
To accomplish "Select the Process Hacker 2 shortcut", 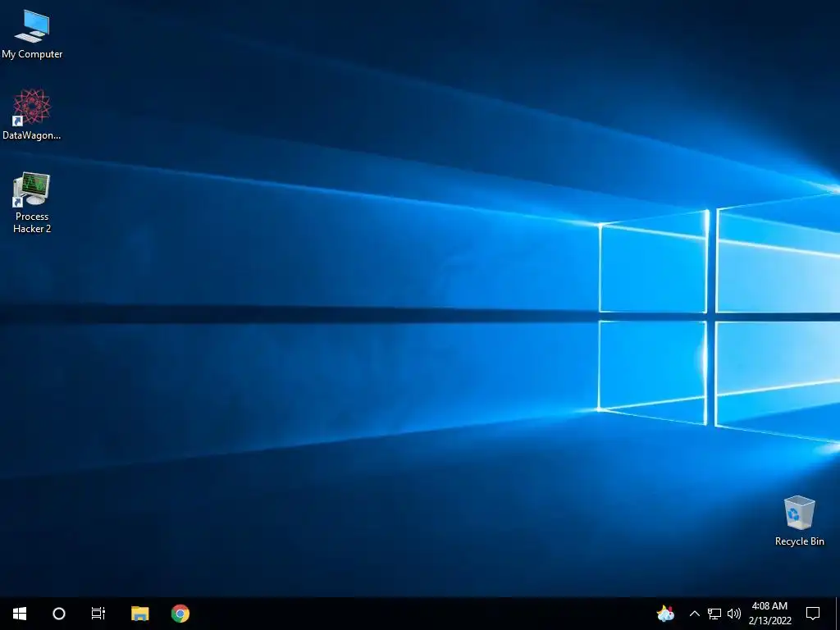I will pos(32,203).
